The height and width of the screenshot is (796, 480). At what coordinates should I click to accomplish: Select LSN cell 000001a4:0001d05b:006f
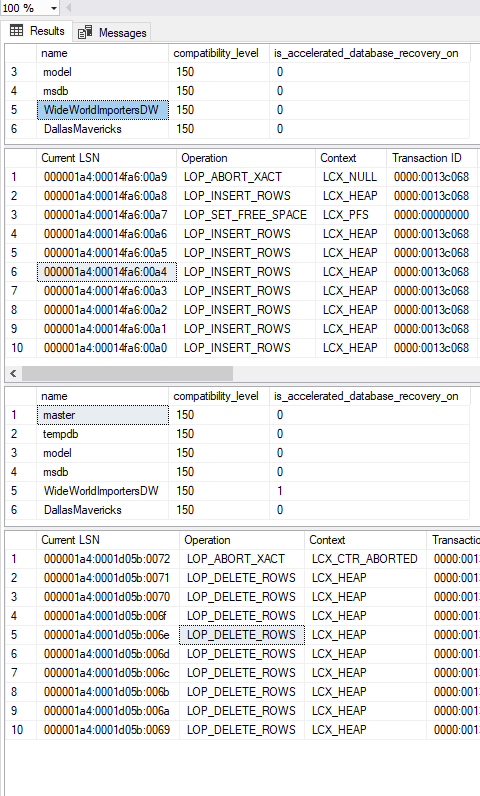108,615
